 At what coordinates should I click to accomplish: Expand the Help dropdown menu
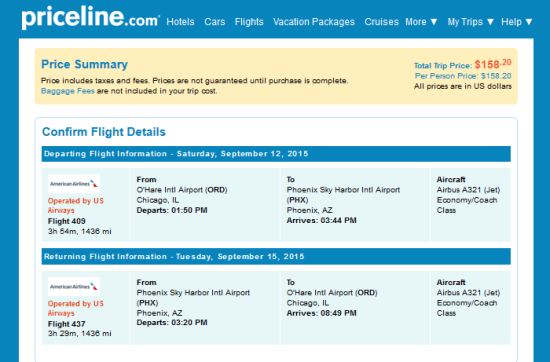(x=517, y=22)
